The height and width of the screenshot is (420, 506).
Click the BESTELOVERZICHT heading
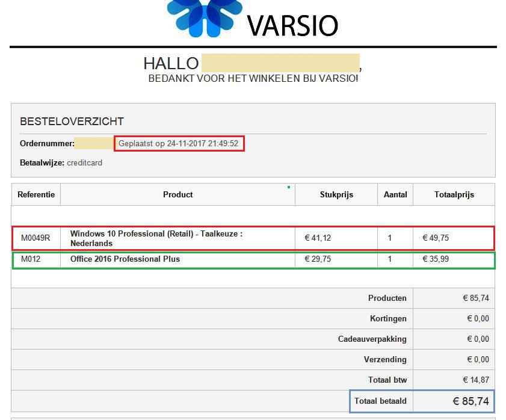coord(72,122)
